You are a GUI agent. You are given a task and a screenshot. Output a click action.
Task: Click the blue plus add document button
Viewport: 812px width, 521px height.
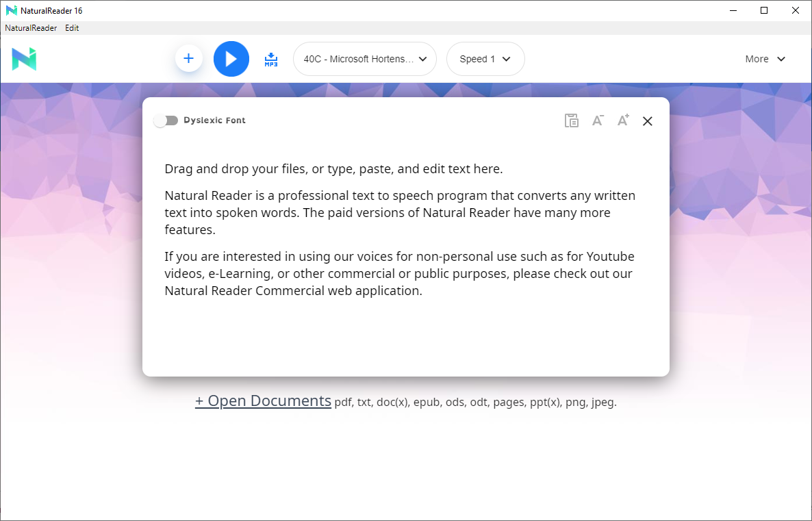pos(188,58)
